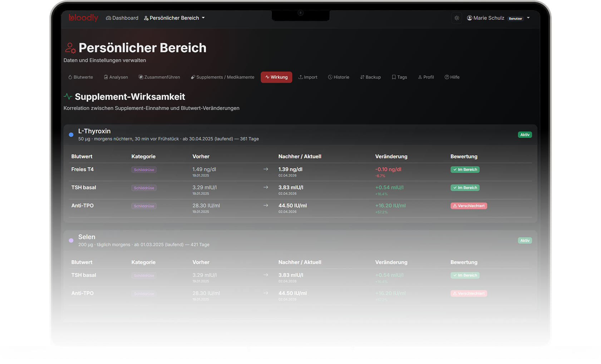Click the bloodly logo
Image resolution: width=601 pixels, height=364 pixels.
(x=83, y=18)
